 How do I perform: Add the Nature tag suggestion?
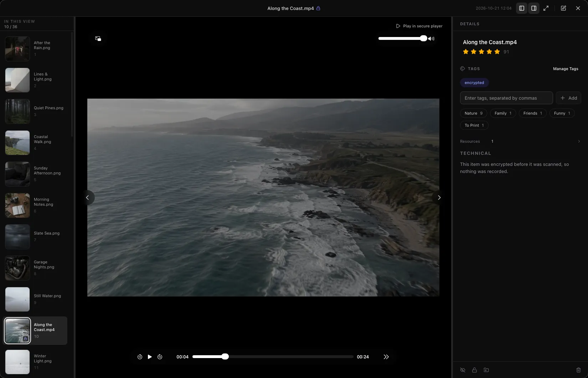474,113
